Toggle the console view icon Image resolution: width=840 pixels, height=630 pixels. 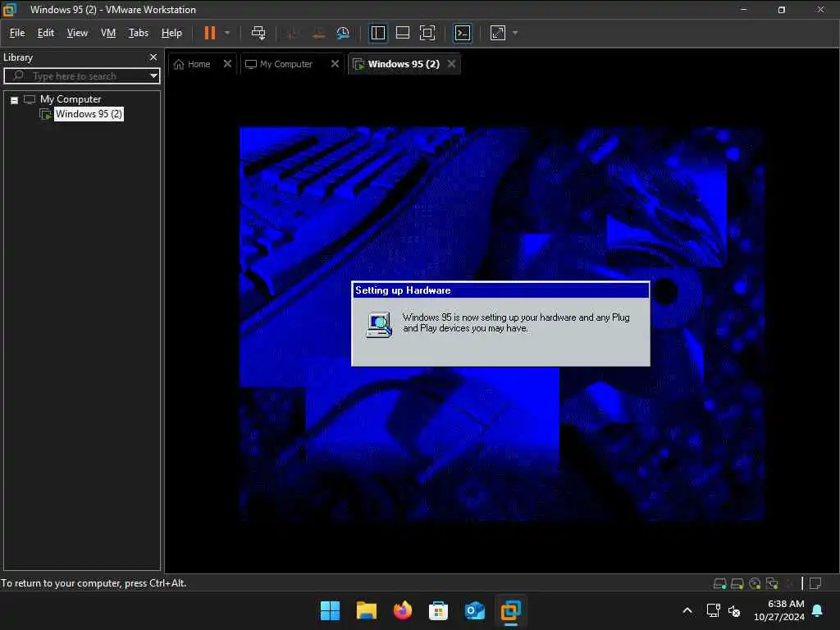pyautogui.click(x=463, y=33)
